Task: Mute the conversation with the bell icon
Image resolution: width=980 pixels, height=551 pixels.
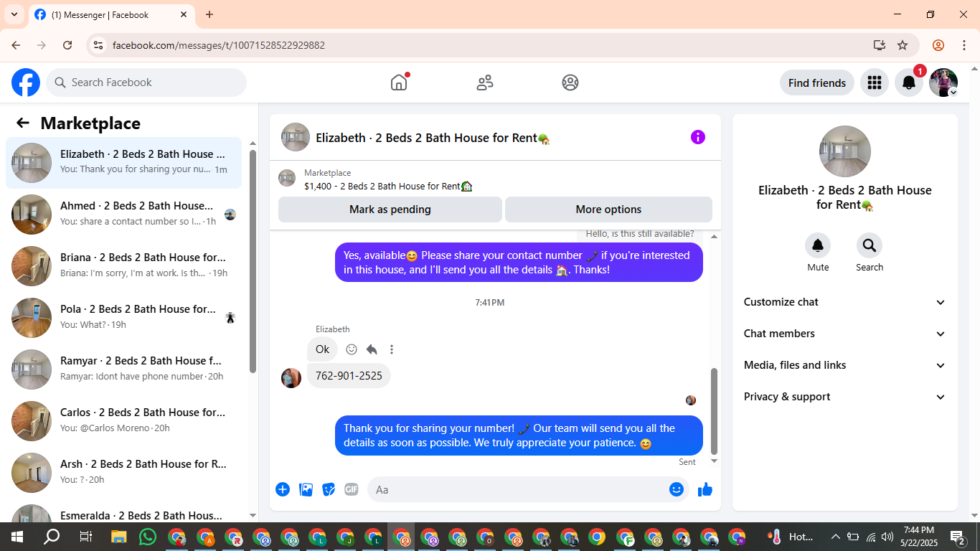Action: [x=818, y=246]
